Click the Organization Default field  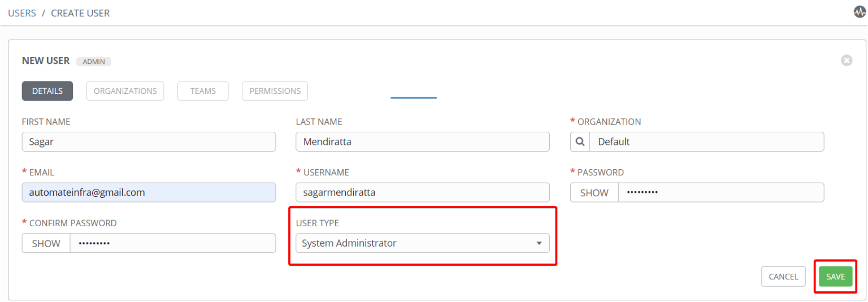click(x=706, y=142)
